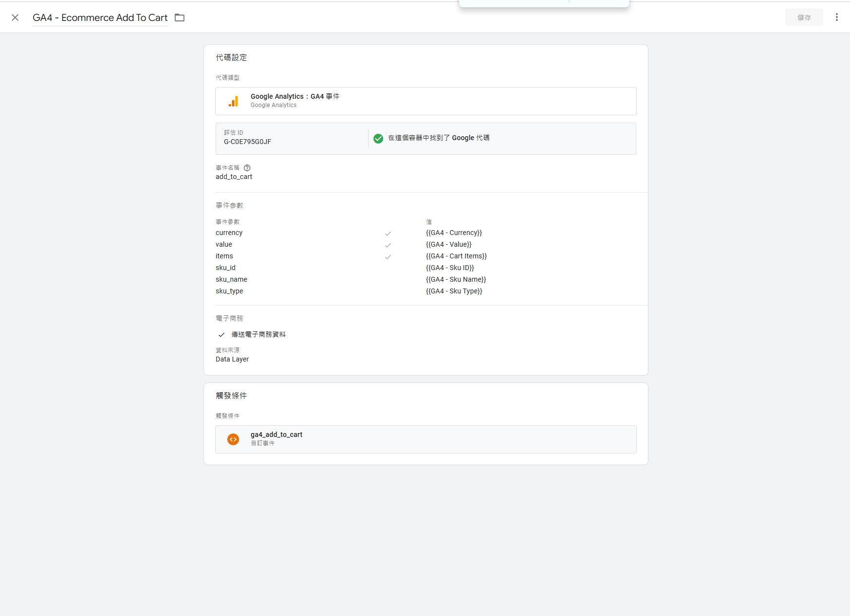Click the measurement ID G-C0E795G0JF
Image resolution: width=850 pixels, height=616 pixels.
pyautogui.click(x=247, y=142)
